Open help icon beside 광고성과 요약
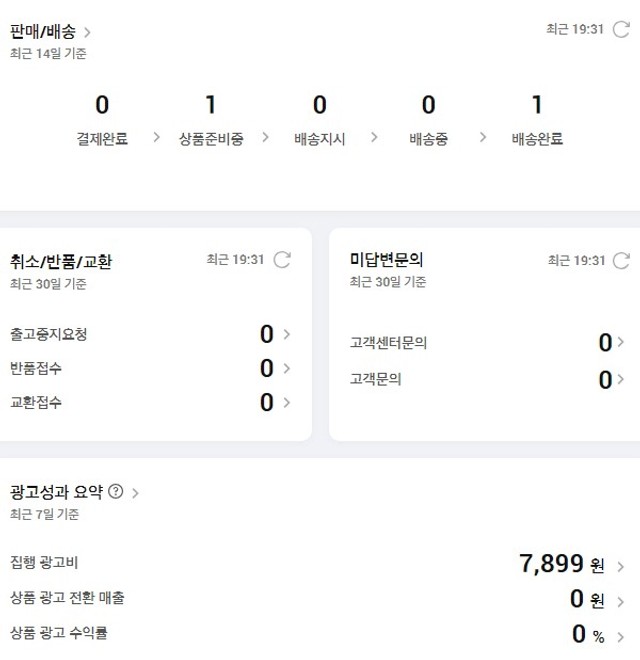This screenshot has width=640, height=660. [x=116, y=491]
